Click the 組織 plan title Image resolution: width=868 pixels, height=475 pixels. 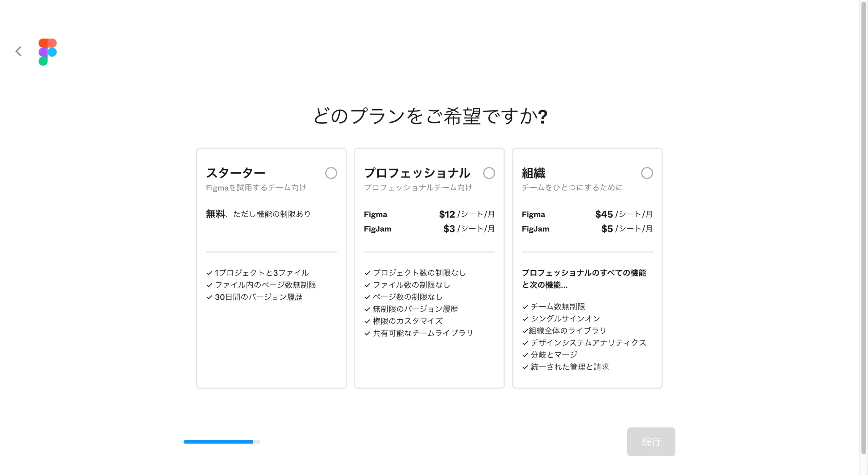click(534, 173)
